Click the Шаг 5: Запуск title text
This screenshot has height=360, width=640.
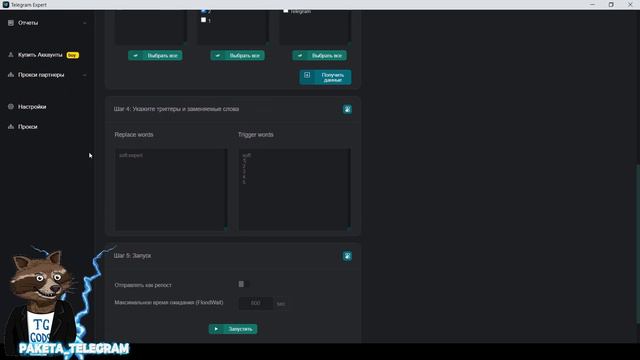(x=132, y=256)
